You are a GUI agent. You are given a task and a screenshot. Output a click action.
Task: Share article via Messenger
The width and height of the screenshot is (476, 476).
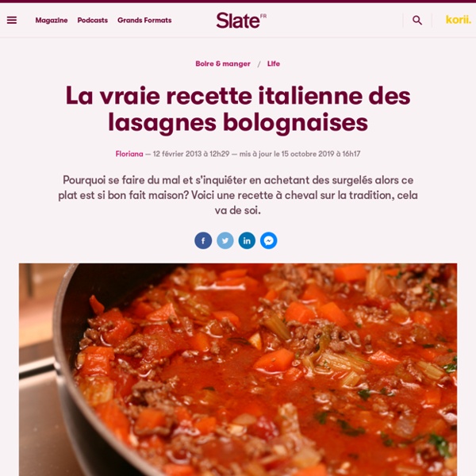[x=269, y=240]
